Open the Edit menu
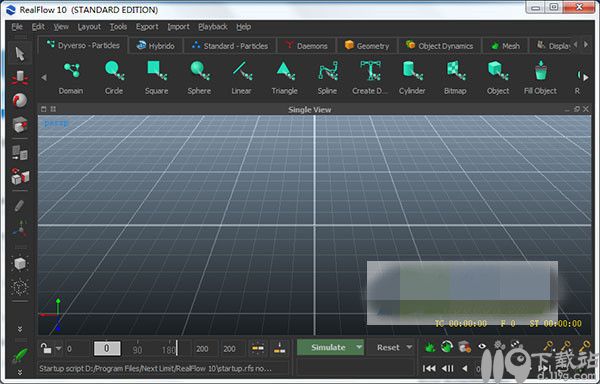Viewport: 600px width, 384px height. pos(38,27)
